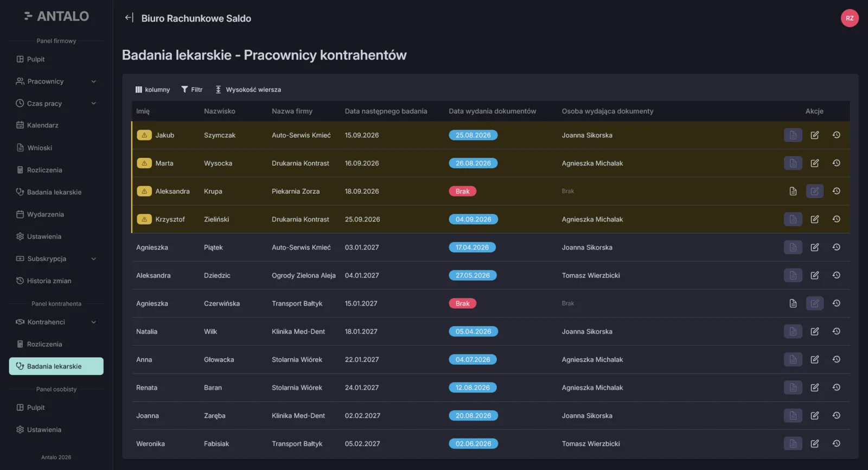Open the Filtr filter button
This screenshot has height=470, width=868.
tap(192, 90)
